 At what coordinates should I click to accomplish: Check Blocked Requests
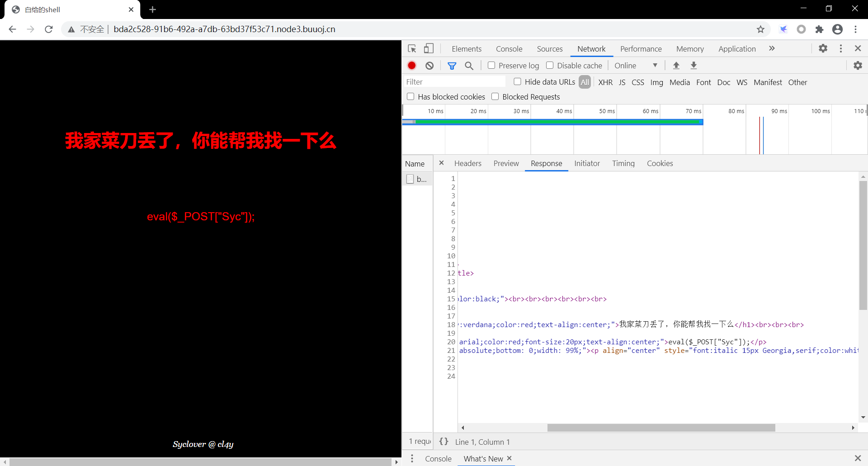pyautogui.click(x=495, y=96)
